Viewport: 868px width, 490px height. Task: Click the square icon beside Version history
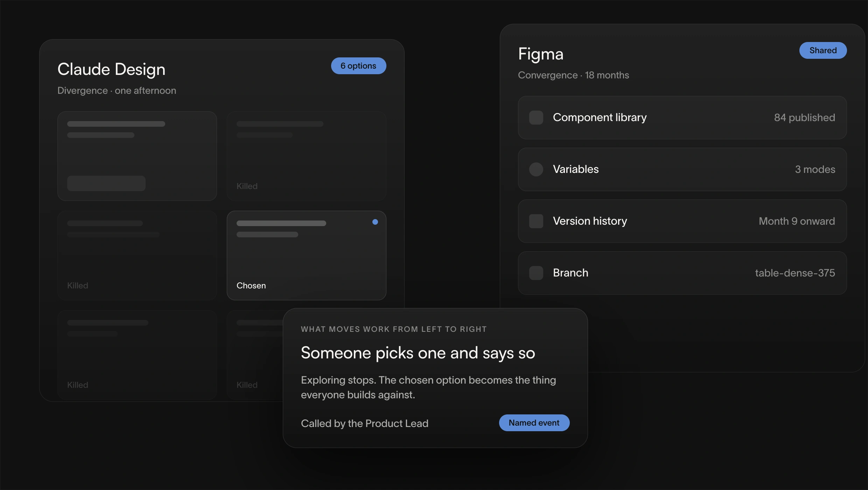(x=536, y=221)
